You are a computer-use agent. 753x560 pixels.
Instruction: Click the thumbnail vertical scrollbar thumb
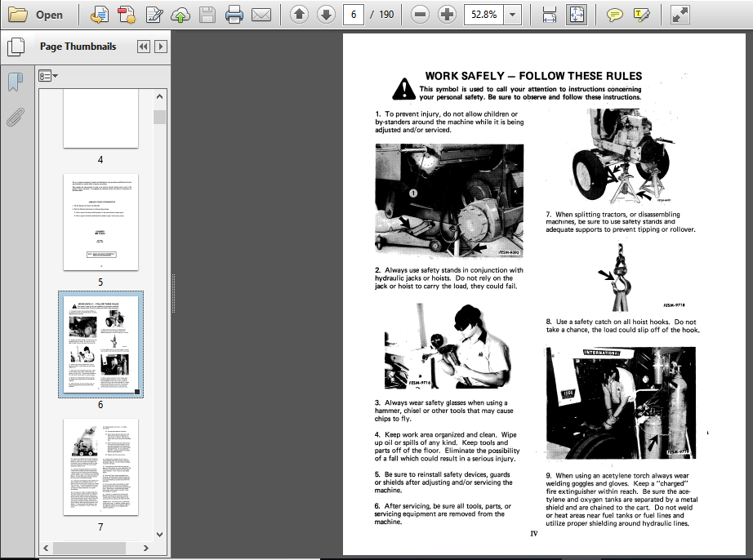coord(160,117)
